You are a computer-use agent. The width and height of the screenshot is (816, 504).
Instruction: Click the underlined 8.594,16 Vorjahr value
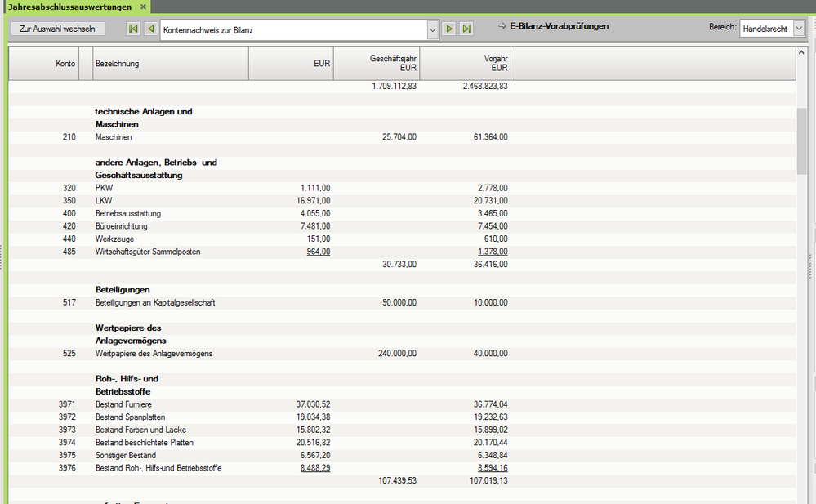tap(493, 468)
